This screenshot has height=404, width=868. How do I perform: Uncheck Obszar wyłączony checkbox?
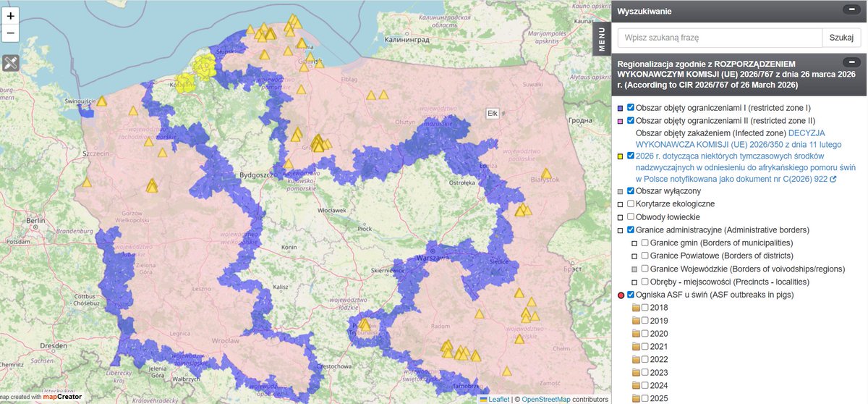point(631,190)
